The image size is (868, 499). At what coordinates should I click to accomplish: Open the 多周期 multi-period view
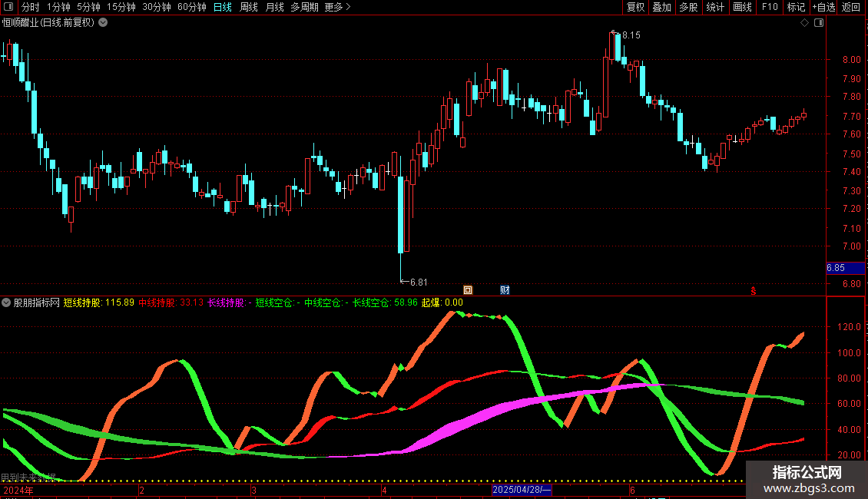point(304,7)
